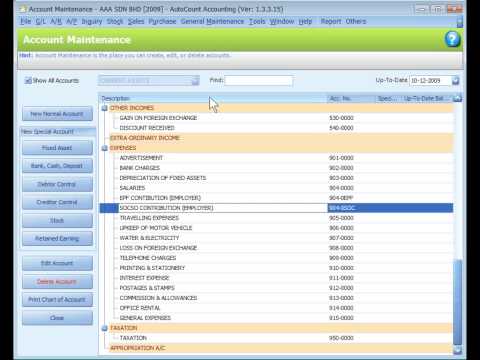Screen dimensions: 480x360
Task: Toggle the Show All Accounts checkbox
Action: click(28, 80)
